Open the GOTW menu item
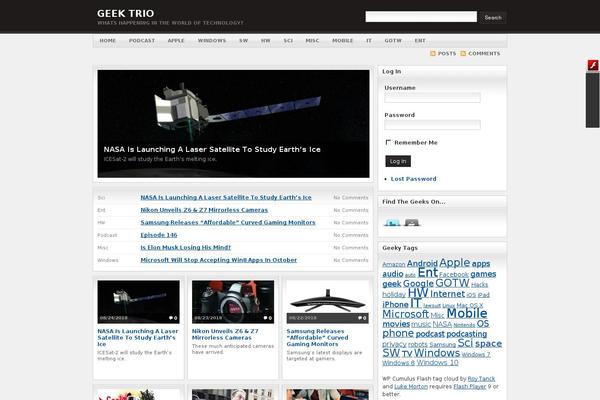Image resolution: width=600 pixels, height=400 pixels. tap(393, 41)
